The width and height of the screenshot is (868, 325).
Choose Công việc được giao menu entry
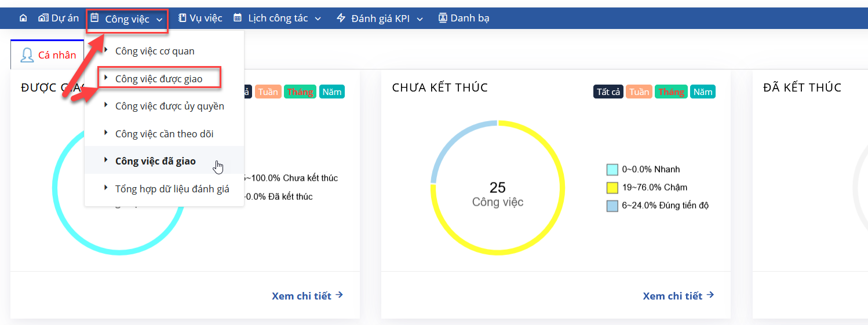click(x=159, y=78)
